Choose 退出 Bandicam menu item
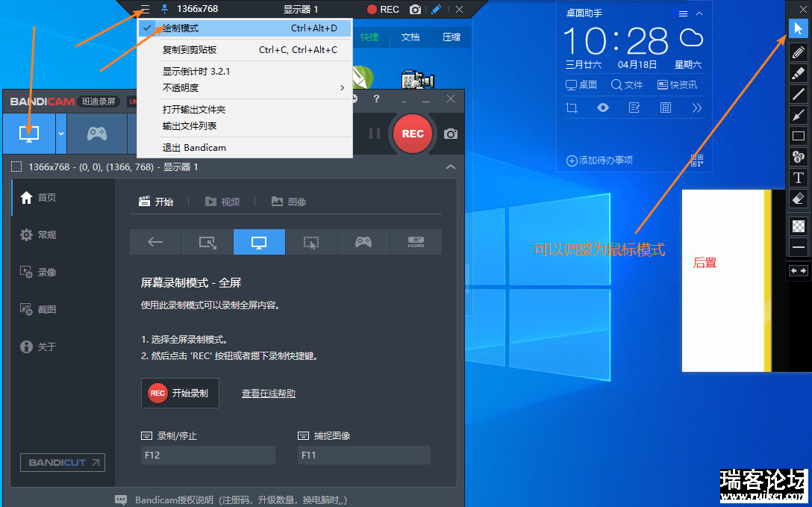812x507 pixels. tap(245, 148)
